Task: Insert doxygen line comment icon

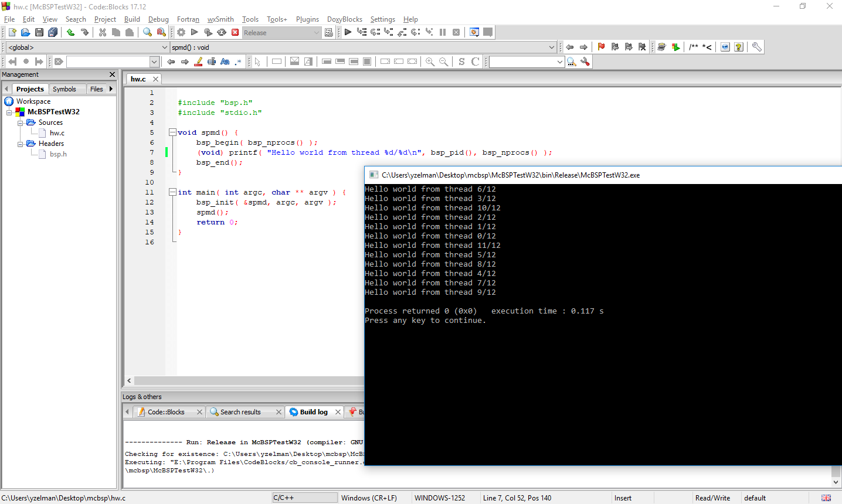Action: (x=707, y=47)
